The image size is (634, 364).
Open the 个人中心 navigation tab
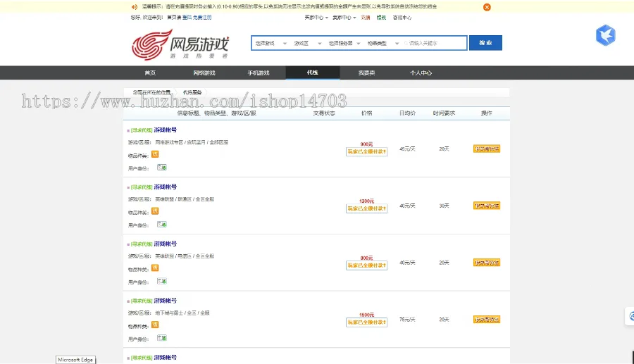[421, 73]
